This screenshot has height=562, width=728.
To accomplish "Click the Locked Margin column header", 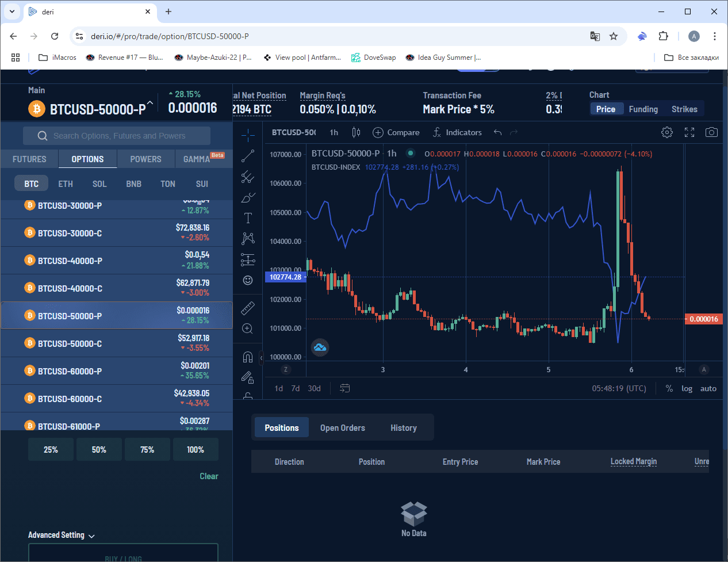I will click(x=634, y=462).
